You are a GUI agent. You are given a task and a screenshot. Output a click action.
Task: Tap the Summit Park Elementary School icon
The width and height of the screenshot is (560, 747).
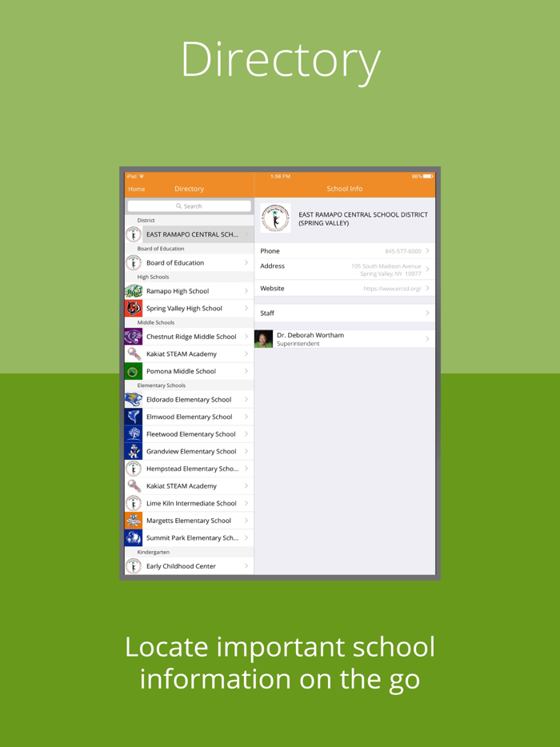pos(134,538)
